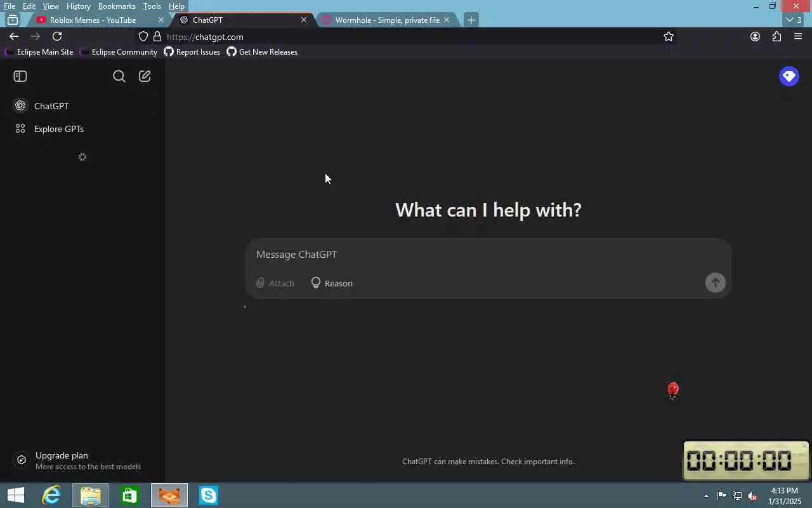Open the extensions puzzle icon
Viewport: 812px width, 508px height.
[x=776, y=37]
